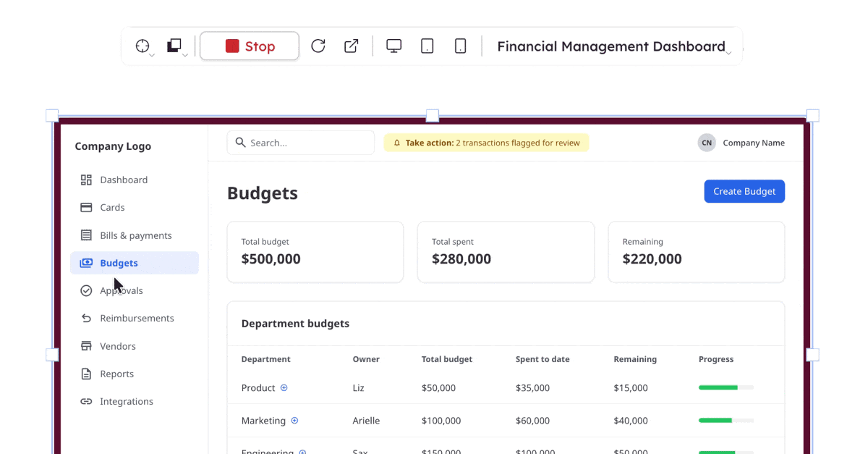
Task: Select Approvals in sidebar navigation
Action: pyautogui.click(x=122, y=290)
